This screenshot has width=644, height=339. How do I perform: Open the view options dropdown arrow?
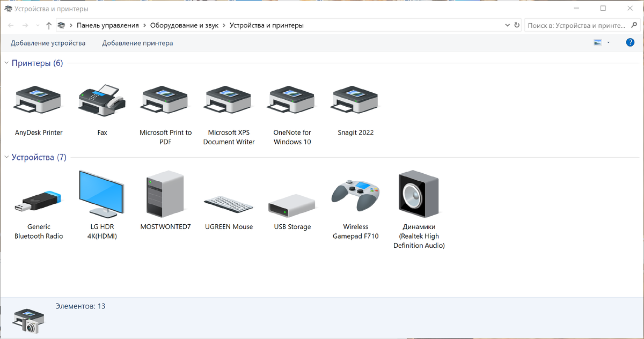pyautogui.click(x=609, y=43)
